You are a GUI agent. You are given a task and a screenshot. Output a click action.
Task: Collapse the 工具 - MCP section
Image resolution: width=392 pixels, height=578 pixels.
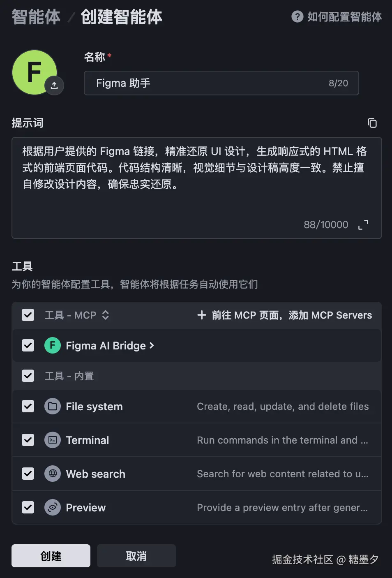[x=106, y=315]
